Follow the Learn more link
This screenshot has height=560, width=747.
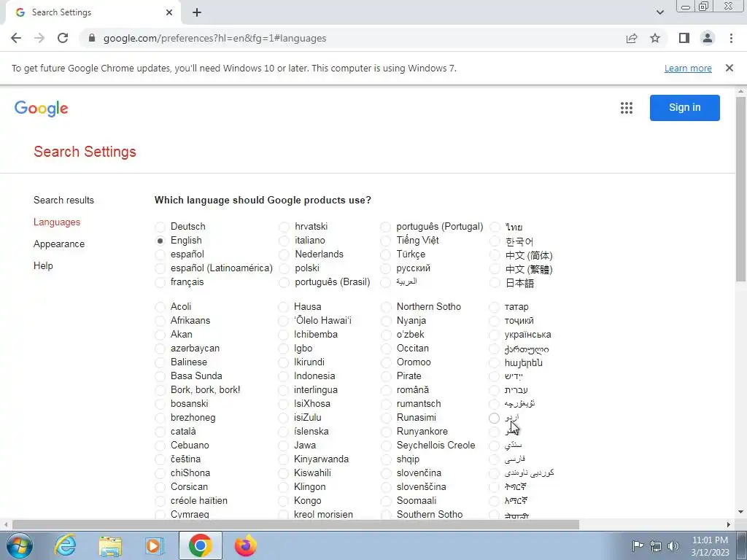click(x=688, y=68)
